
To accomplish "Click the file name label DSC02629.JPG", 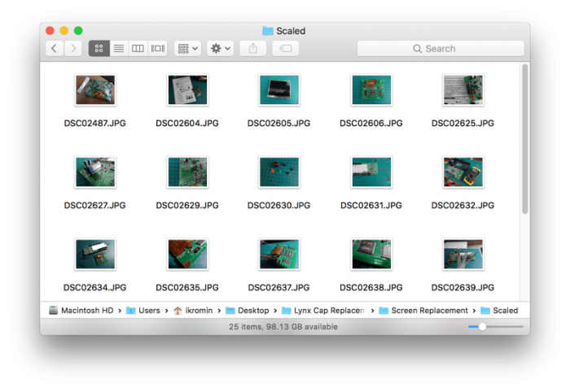I will click(x=187, y=206).
